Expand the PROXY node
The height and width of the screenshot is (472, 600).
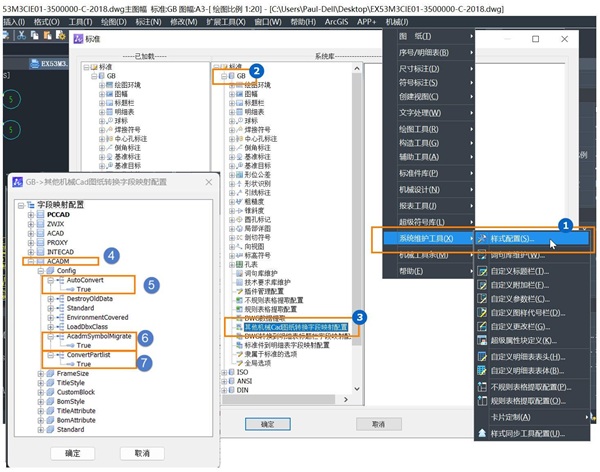[31, 243]
